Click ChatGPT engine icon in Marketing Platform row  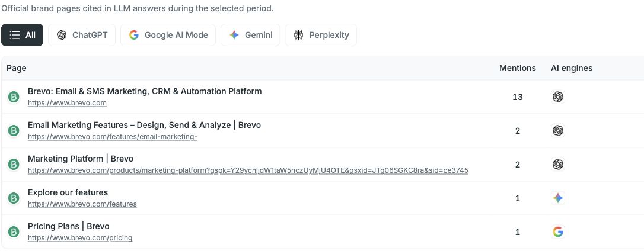pos(558,164)
